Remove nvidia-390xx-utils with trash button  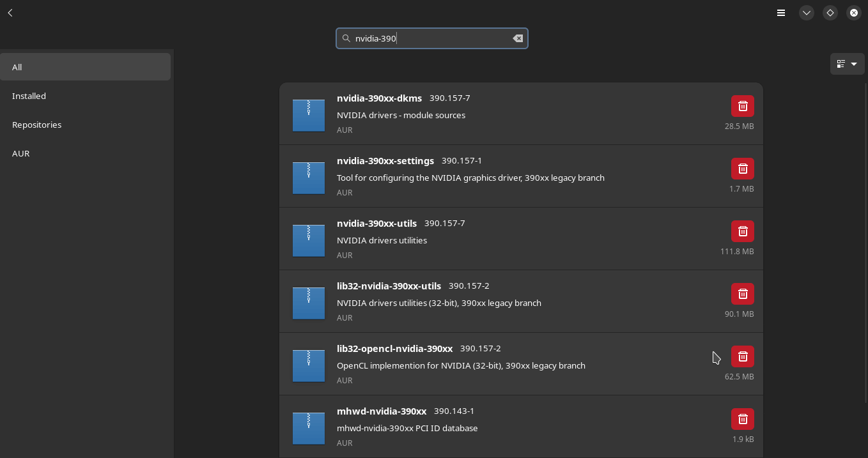coord(743,231)
